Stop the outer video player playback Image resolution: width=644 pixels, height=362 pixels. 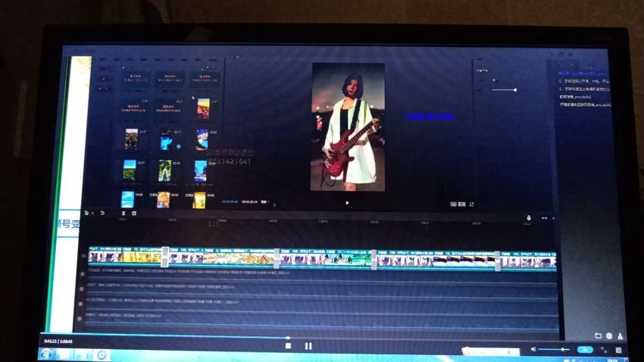pos(289,346)
